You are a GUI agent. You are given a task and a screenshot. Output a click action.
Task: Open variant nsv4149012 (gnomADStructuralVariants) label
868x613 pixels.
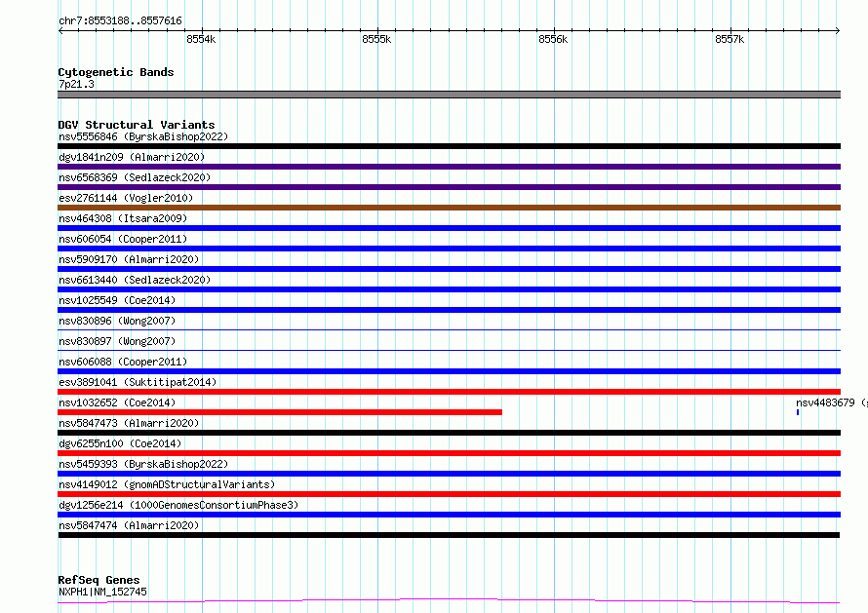[x=167, y=484]
